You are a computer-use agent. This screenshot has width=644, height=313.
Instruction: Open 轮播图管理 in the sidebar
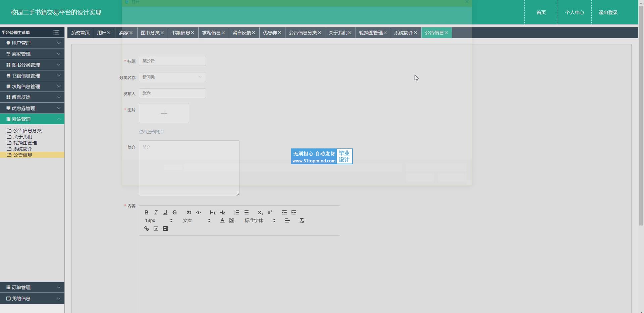pos(25,143)
